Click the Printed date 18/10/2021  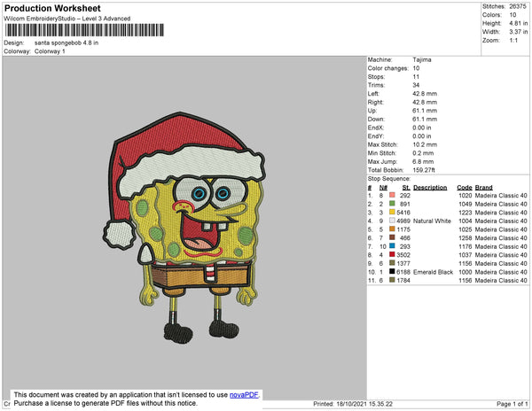click(351, 404)
